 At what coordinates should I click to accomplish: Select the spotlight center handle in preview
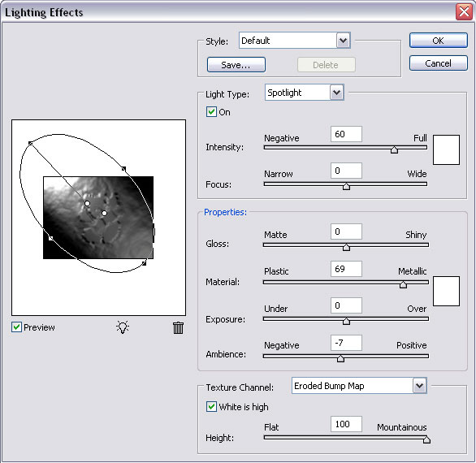click(104, 213)
